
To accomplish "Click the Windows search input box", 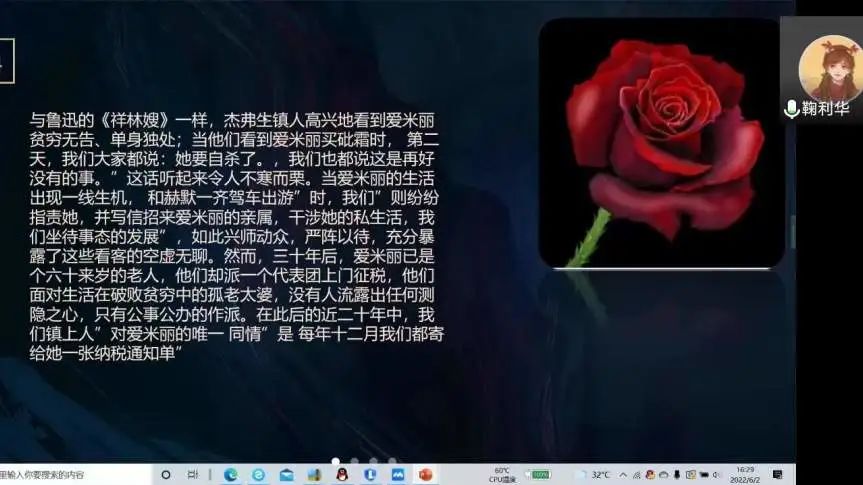I will click(x=60, y=474).
